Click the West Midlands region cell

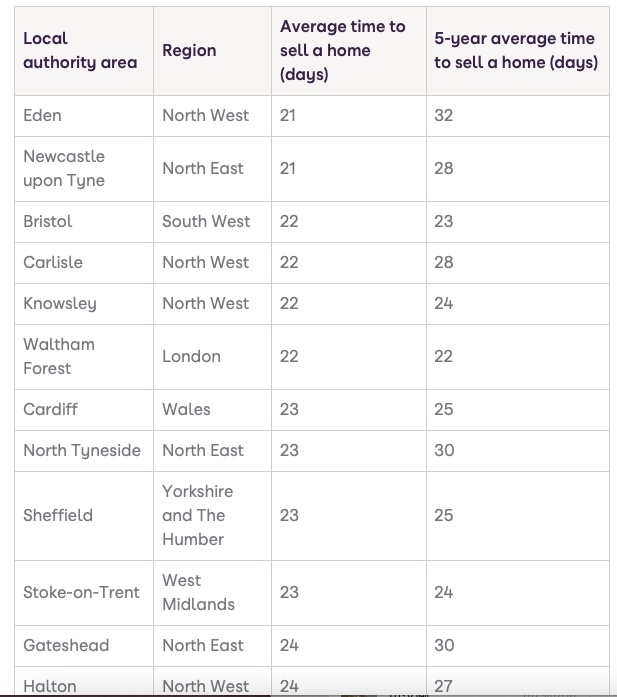[212, 593]
